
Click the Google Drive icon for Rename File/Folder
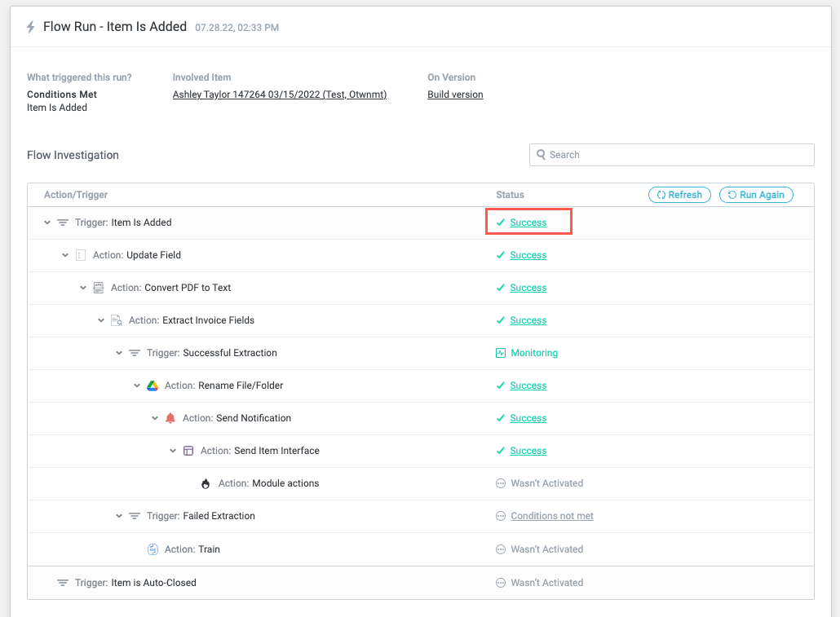(x=153, y=386)
